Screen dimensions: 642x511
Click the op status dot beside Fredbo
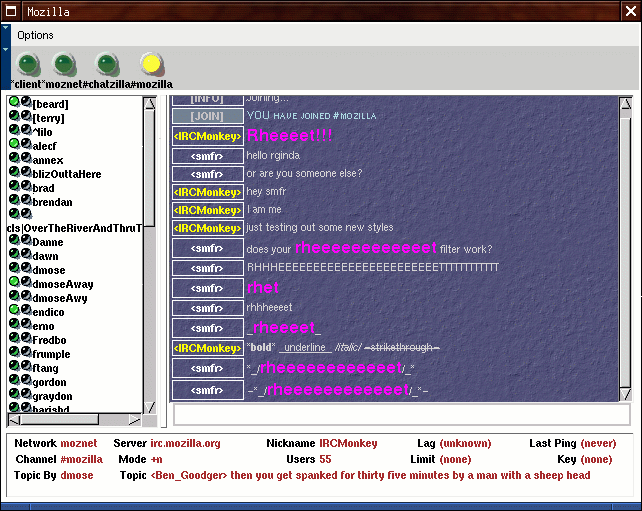[14, 338]
